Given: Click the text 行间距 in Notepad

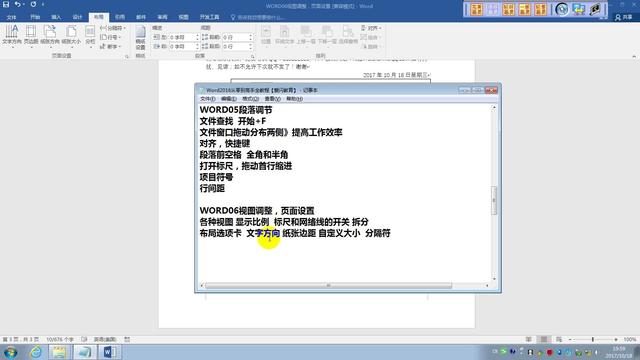Looking at the screenshot, I should click(212, 188).
